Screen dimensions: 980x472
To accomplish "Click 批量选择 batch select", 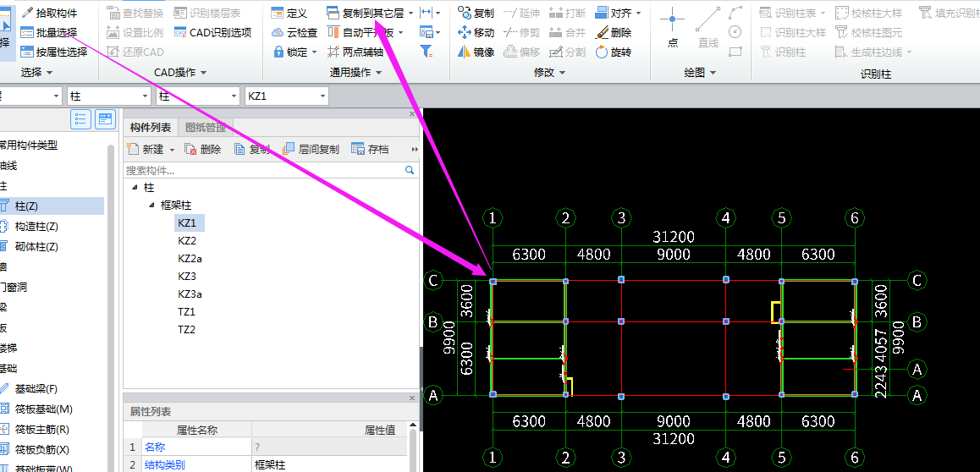I will [x=49, y=32].
